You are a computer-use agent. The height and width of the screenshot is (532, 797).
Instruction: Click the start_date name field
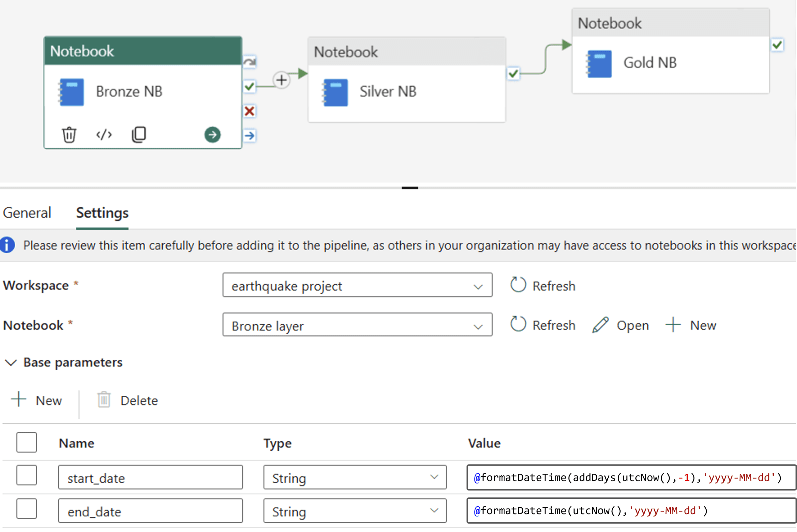150,478
